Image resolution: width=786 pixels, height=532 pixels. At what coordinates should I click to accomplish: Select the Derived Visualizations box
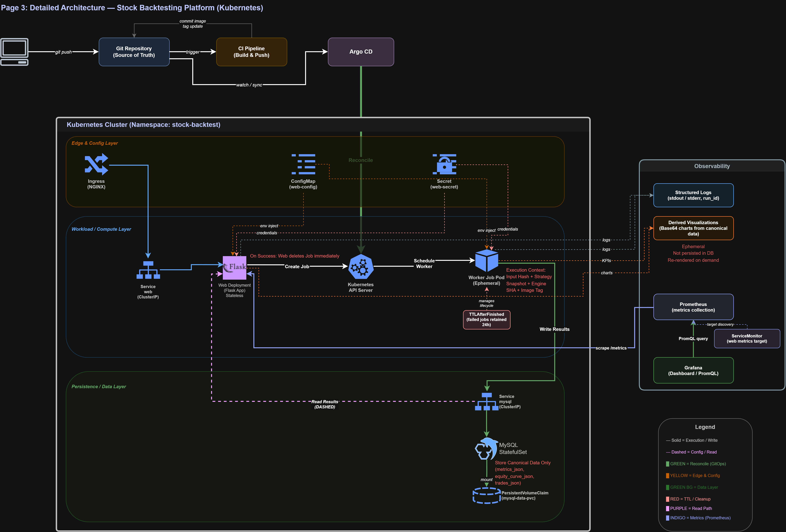pos(693,228)
